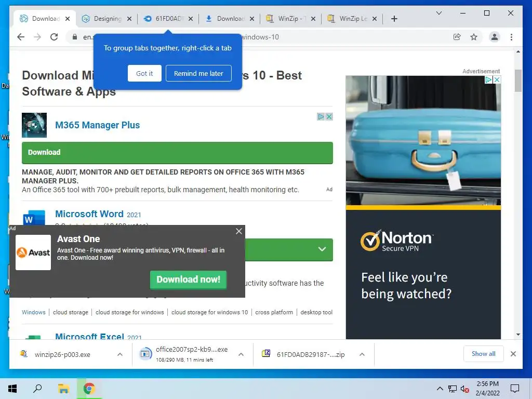View site security lock info
532x399 pixels.
pyautogui.click(x=75, y=37)
